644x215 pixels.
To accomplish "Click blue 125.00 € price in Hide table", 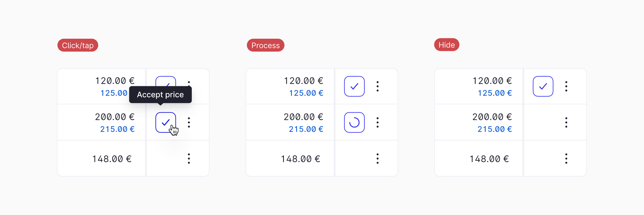I will (495, 93).
